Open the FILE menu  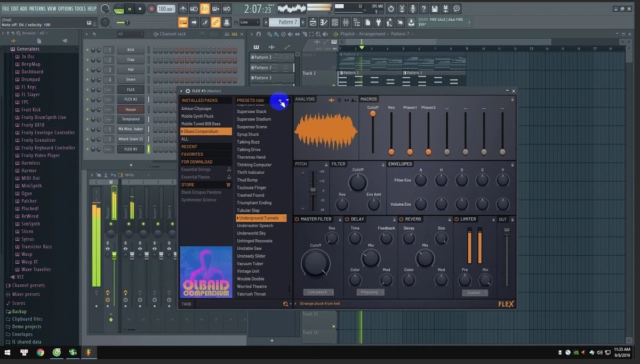click(6, 9)
